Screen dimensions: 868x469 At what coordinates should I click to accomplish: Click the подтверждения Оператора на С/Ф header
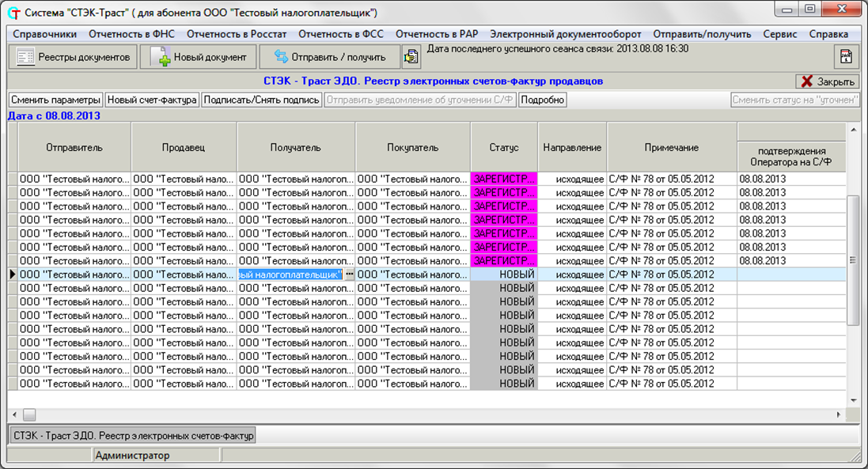[x=791, y=157]
